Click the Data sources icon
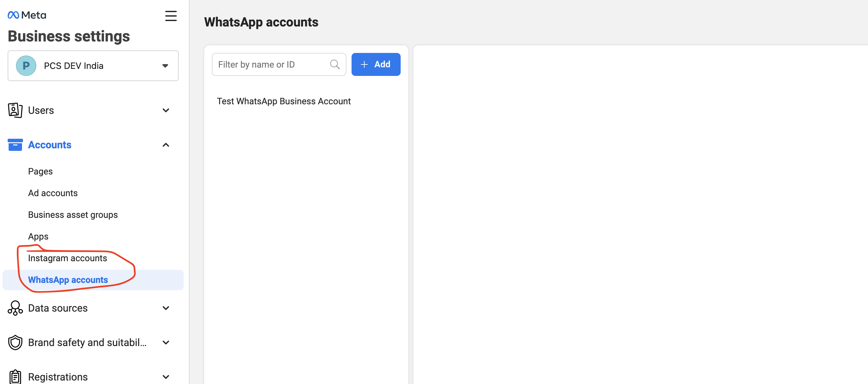This screenshot has height=384, width=868. tap(15, 308)
